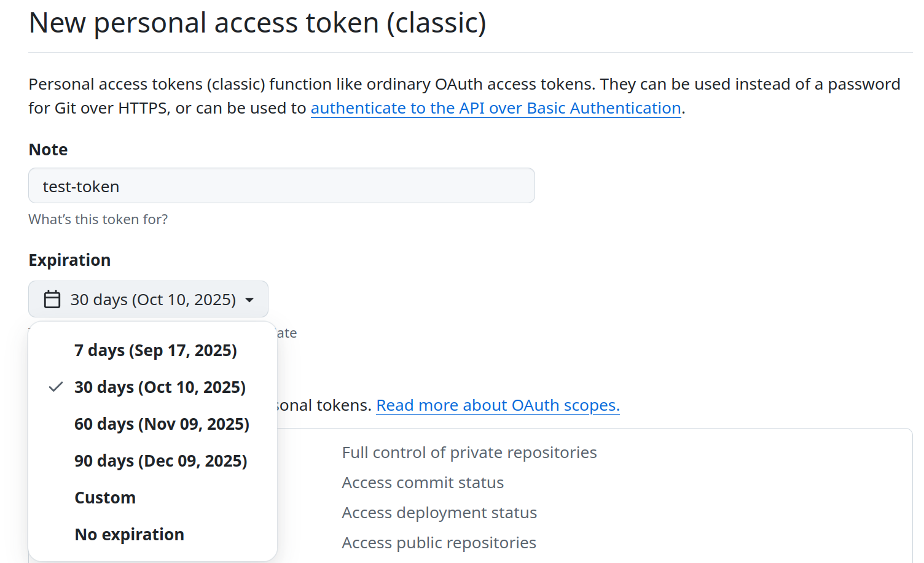Image resolution: width=924 pixels, height=563 pixels.
Task: Click the Note field label
Action: [x=48, y=150]
